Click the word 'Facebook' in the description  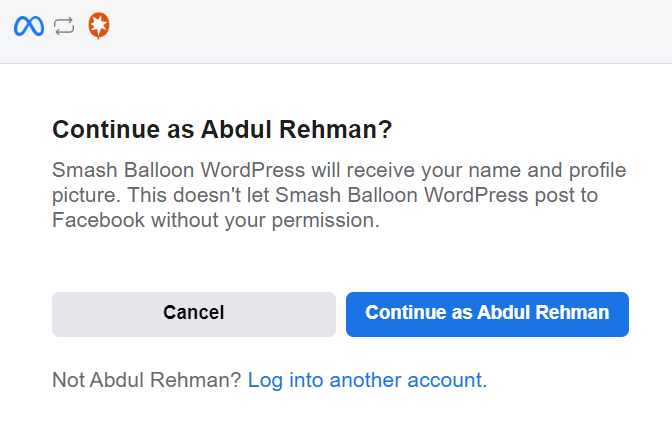pos(98,220)
